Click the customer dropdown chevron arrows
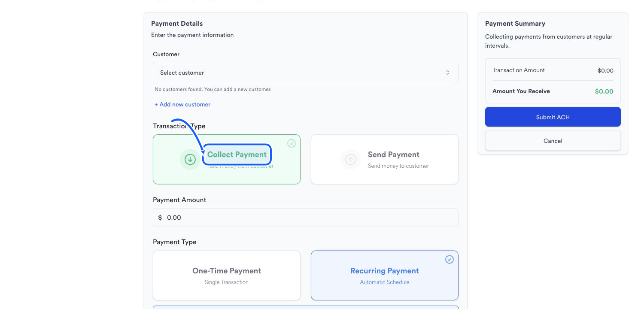 448,73
